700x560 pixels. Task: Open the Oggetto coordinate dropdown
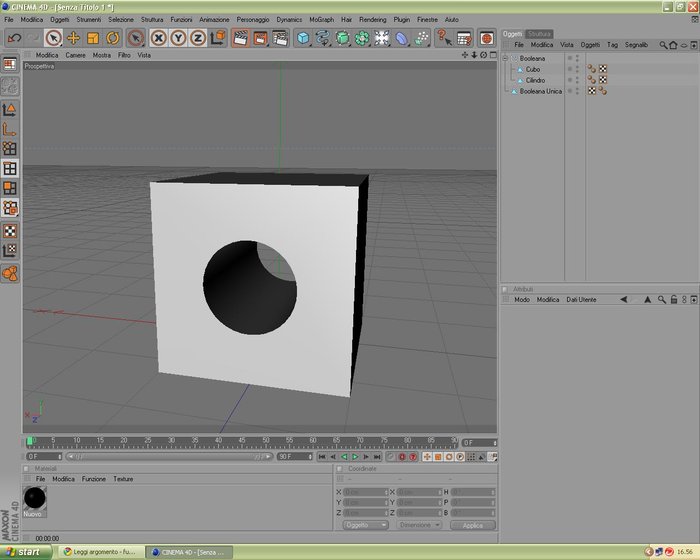pos(365,525)
